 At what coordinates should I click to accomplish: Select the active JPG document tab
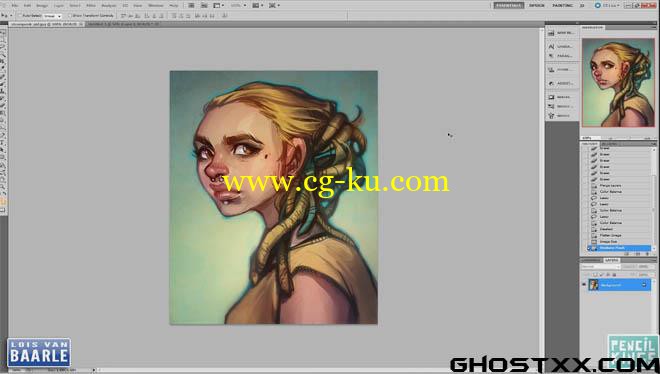pos(46,24)
